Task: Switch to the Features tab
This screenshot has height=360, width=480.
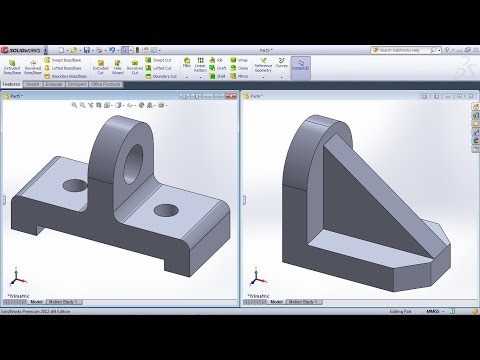Action: (x=11, y=84)
